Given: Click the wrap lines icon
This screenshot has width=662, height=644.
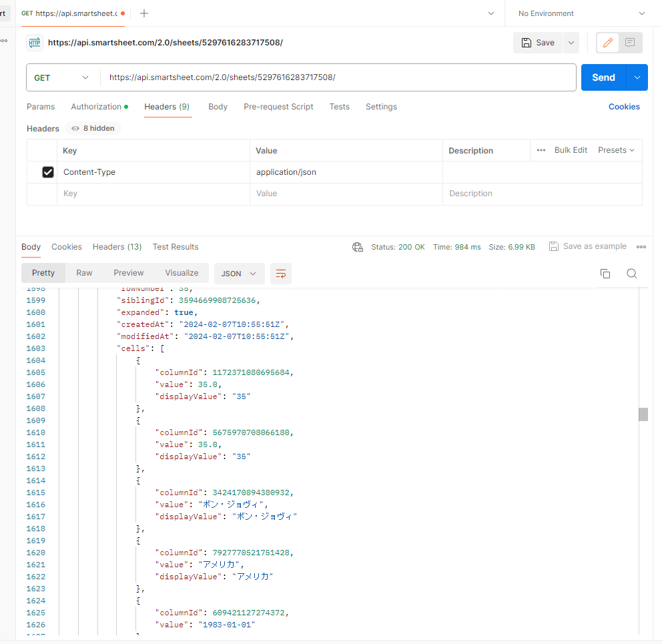Looking at the screenshot, I should [281, 274].
